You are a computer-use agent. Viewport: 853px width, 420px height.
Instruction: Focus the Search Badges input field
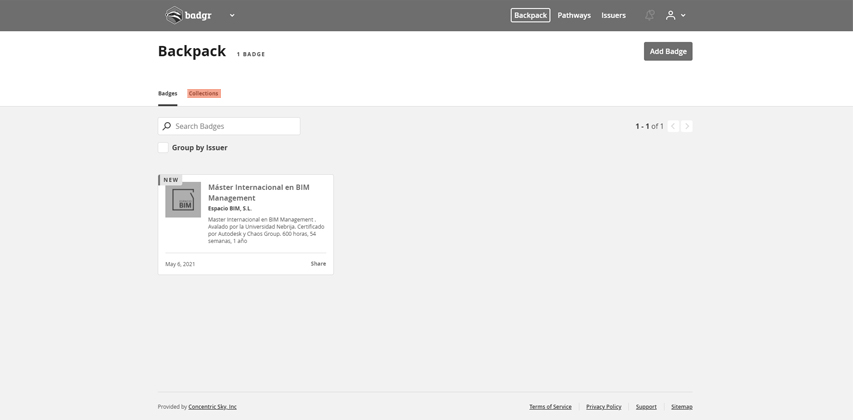coord(229,126)
